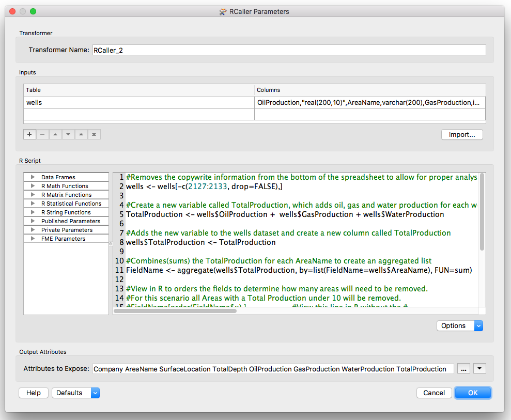Expand the Private Parameters node
Image resolution: width=511 pixels, height=420 pixels.
pyautogui.click(x=33, y=230)
